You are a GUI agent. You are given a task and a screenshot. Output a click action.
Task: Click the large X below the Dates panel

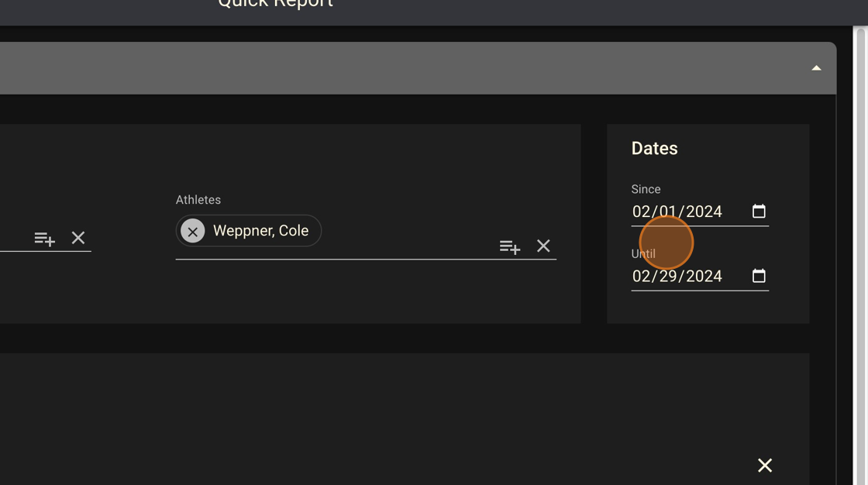[x=764, y=465]
